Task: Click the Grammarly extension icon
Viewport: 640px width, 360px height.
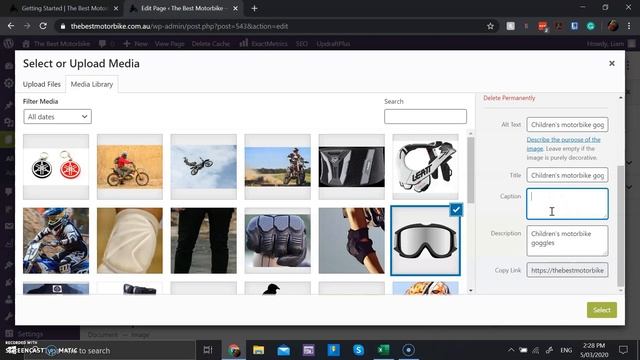Action: [x=591, y=26]
